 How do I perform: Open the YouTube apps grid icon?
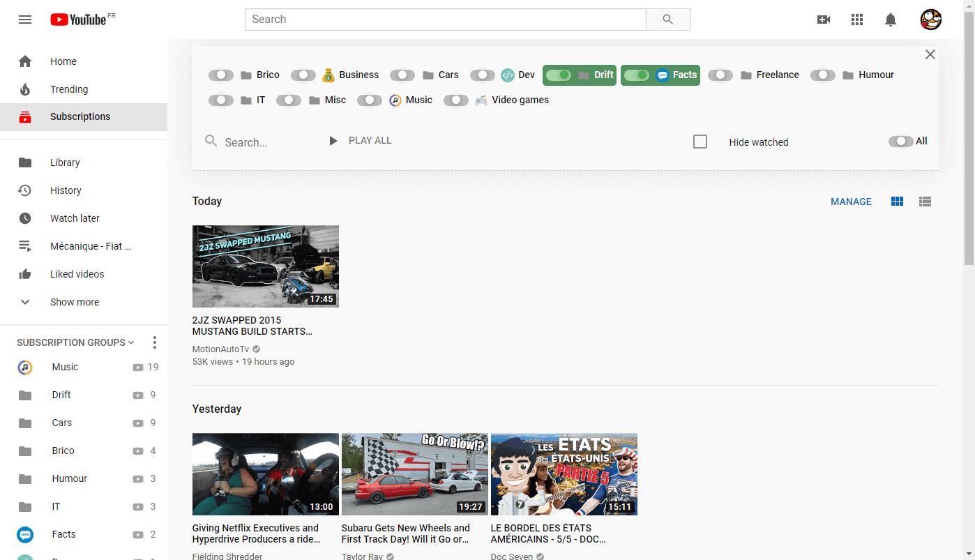coord(857,20)
